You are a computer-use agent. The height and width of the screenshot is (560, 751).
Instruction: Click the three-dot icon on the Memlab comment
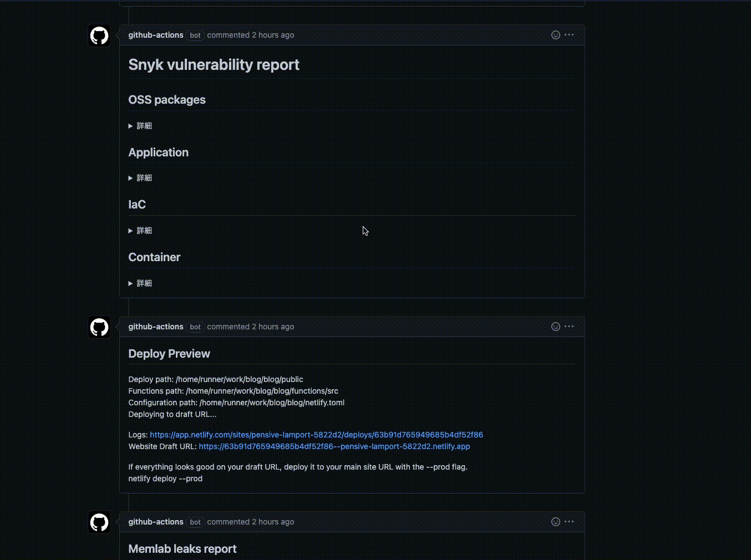tap(569, 522)
